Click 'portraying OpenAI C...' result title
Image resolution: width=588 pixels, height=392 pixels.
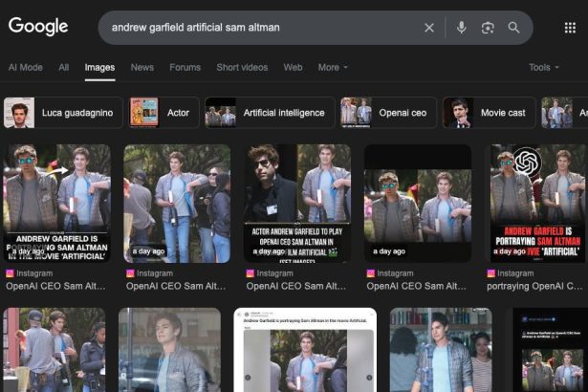click(534, 286)
